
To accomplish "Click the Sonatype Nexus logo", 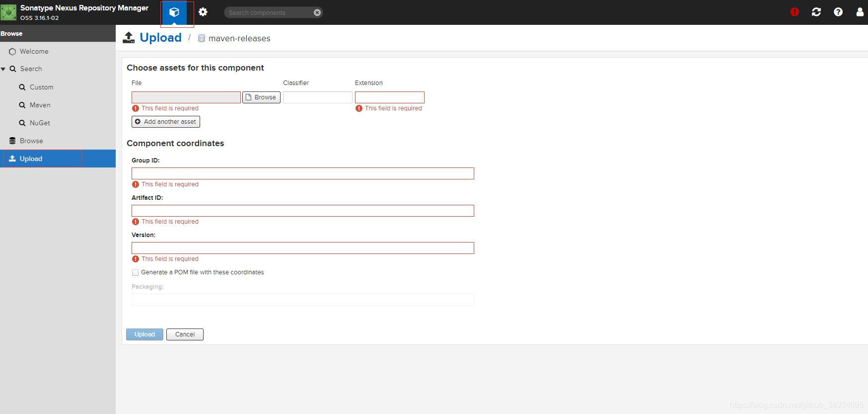I will click(x=8, y=12).
